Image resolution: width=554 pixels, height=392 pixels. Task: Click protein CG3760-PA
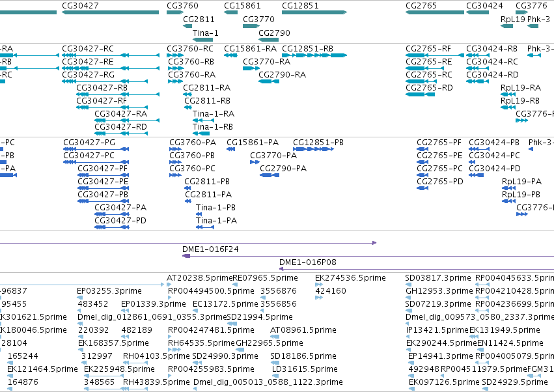[193, 142]
